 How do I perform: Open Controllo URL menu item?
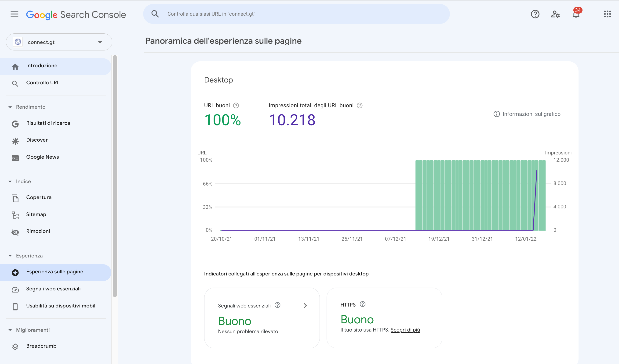coord(43,83)
